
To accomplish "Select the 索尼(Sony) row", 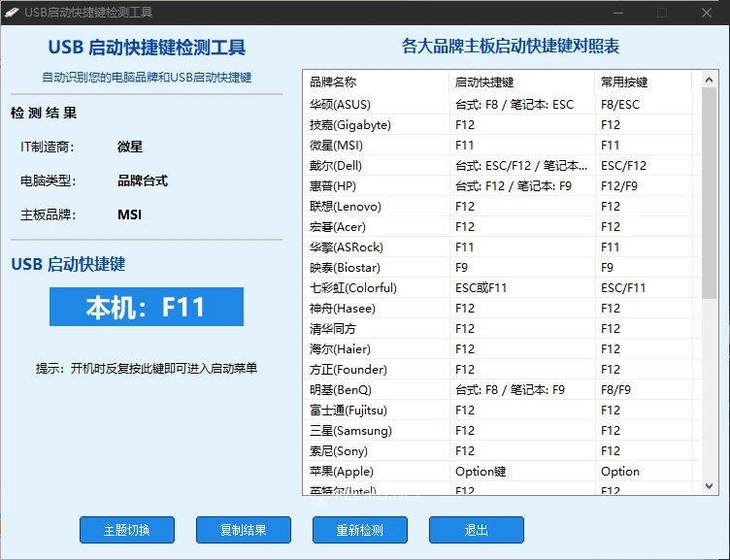I will coord(502,451).
